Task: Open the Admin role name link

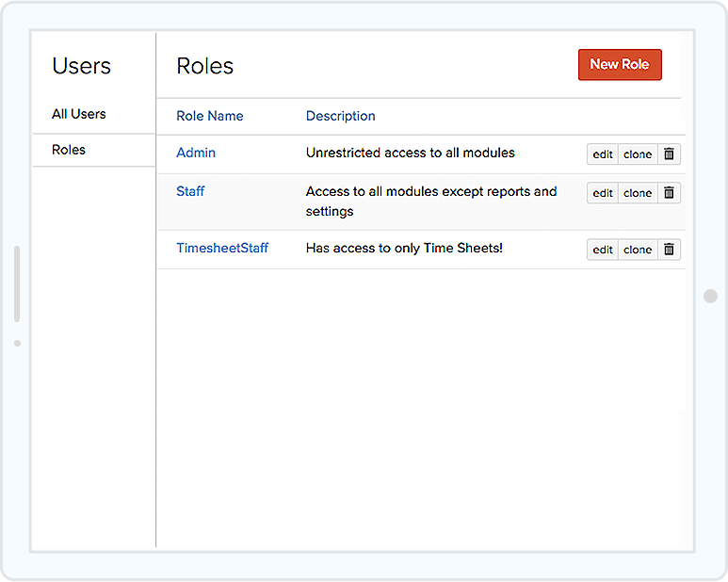Action: coord(196,153)
